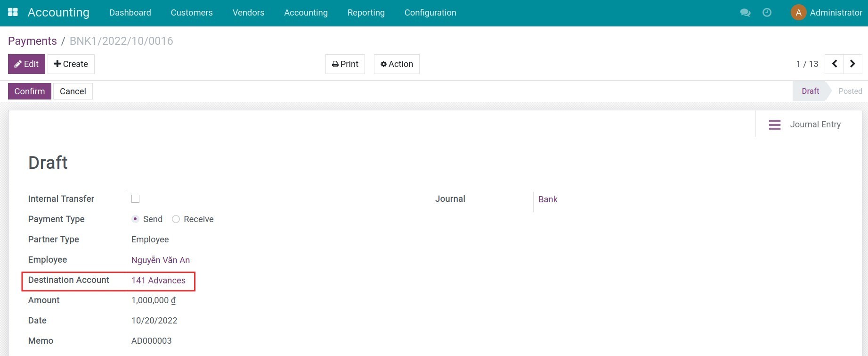Toggle the Internal Transfer checkbox
The height and width of the screenshot is (356, 868).
pyautogui.click(x=136, y=199)
